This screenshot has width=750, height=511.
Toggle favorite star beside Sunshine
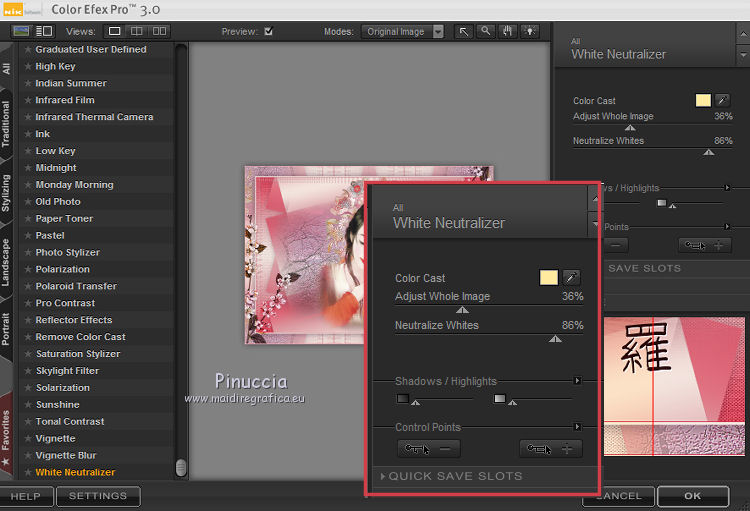(x=28, y=405)
